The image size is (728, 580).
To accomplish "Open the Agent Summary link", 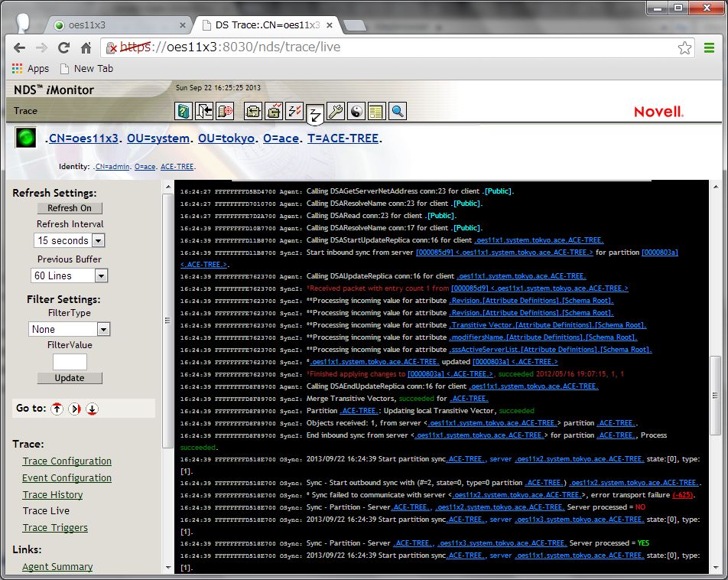I will click(x=57, y=566).
